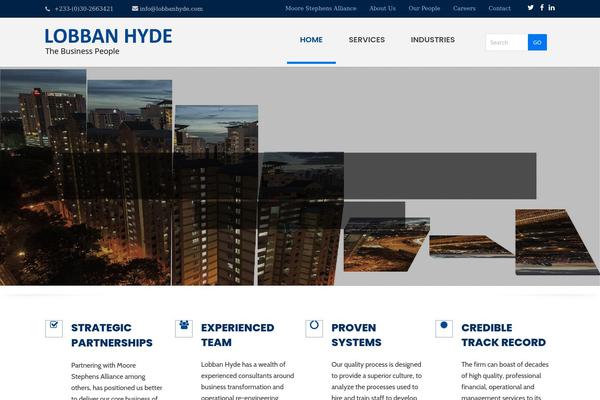This screenshot has height=400, width=600.
Task: Select the HOME menu item
Action: (x=311, y=40)
